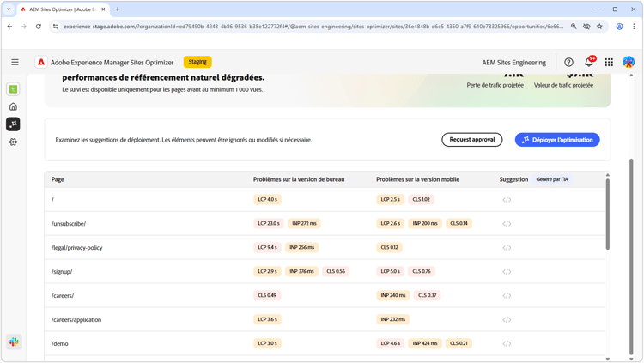
Task: Click Valeur de trafic projetée label
Action: point(563,85)
